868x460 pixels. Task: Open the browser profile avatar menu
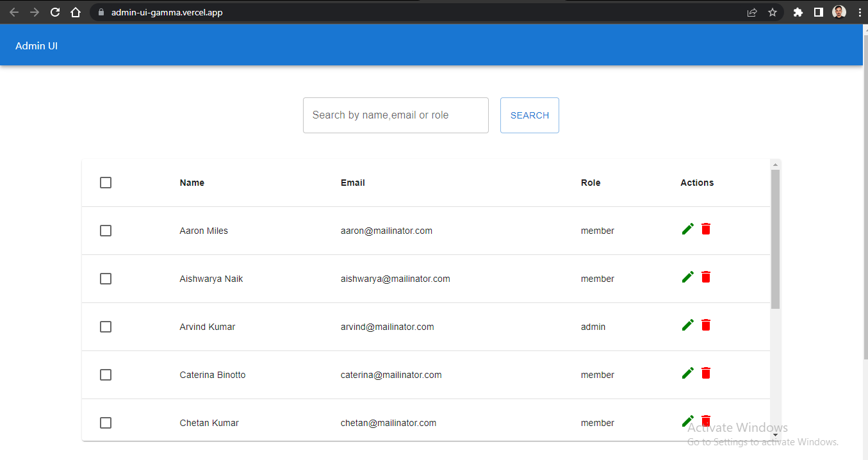[x=839, y=12]
